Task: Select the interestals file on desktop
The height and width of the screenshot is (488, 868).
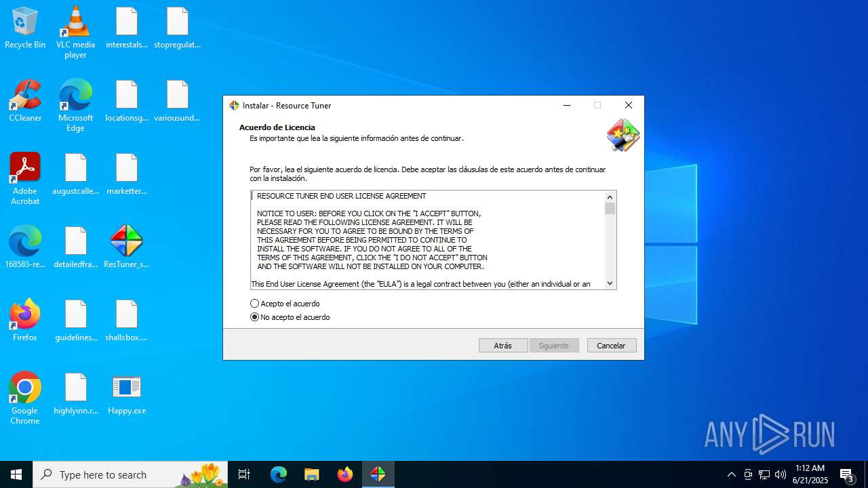Action: point(127,28)
